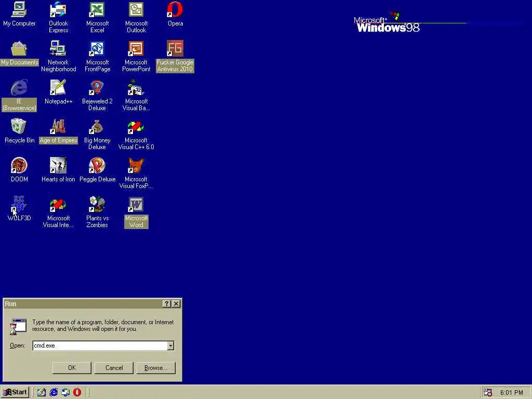Launch Internet Explorer from Quick Launch
This screenshot has width=532, height=399.
tap(54, 392)
